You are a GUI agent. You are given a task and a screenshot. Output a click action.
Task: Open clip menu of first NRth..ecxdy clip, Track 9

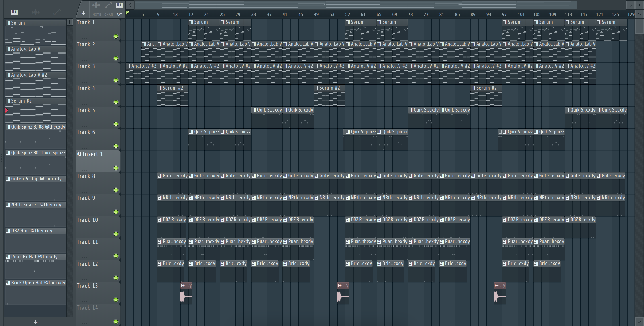[159, 197]
